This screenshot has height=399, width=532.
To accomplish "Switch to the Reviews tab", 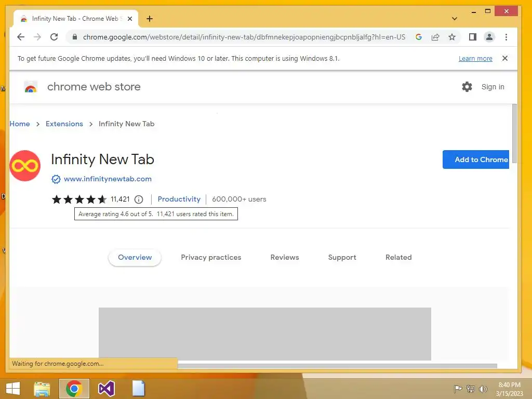I will click(x=285, y=258).
